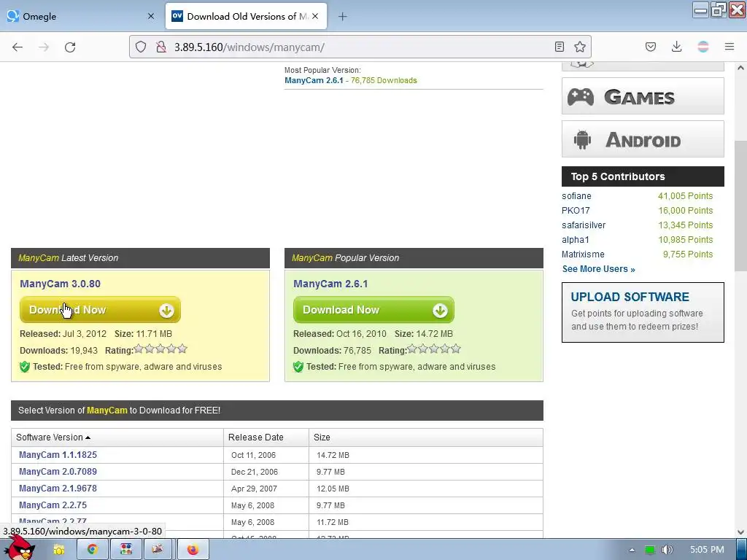Image resolution: width=747 pixels, height=560 pixels.
Task: Select the Download Old Versions tab
Action: 246,16
